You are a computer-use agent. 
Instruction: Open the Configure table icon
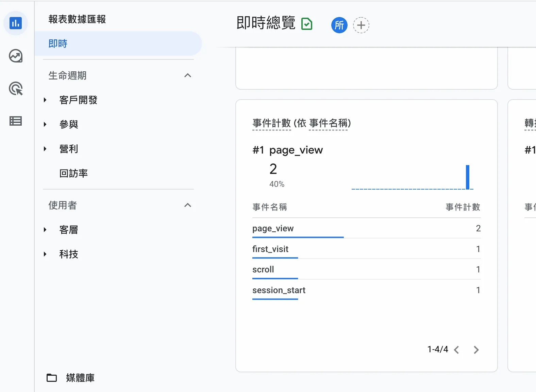coord(16,121)
